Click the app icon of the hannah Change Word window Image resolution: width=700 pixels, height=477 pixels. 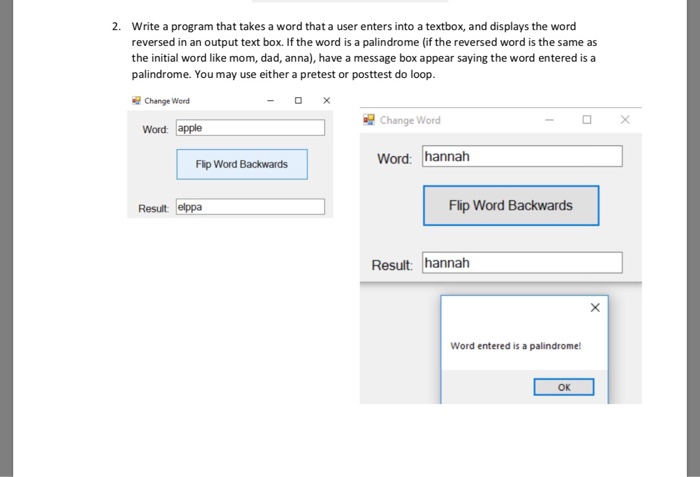tap(369, 120)
